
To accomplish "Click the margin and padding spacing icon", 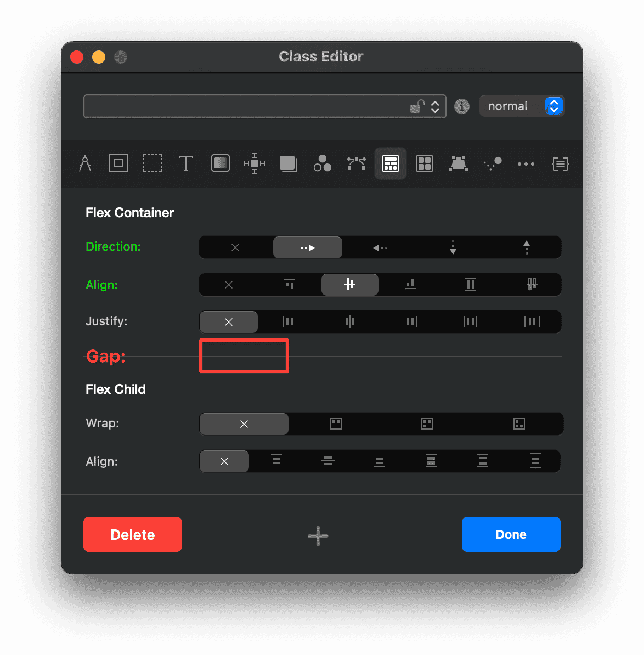I will pyautogui.click(x=255, y=163).
